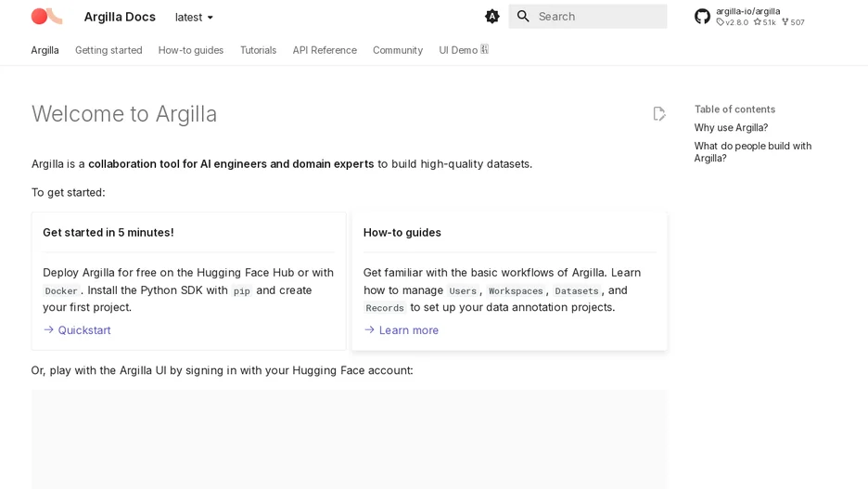
Task: Open the How-to guides card heading
Action: 402,233
